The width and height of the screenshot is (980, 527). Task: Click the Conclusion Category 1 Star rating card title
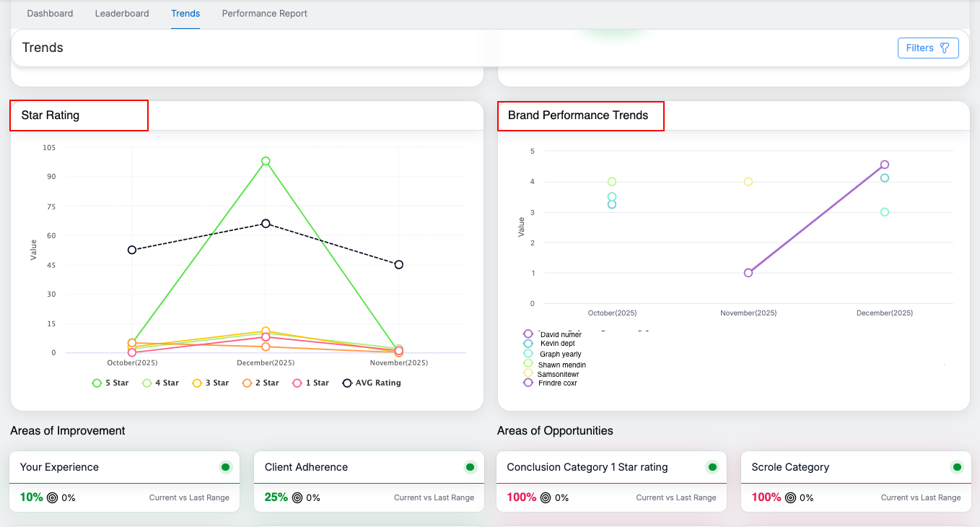click(x=587, y=467)
